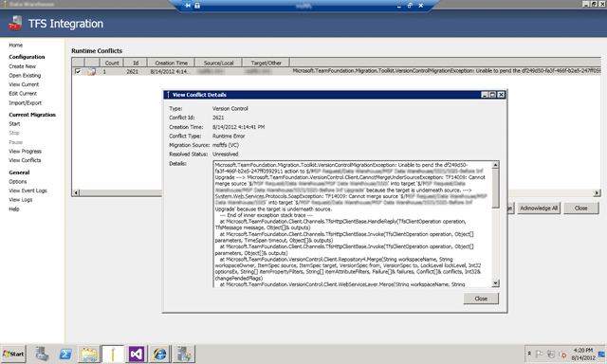Choose Edit Current configuration

pos(23,94)
